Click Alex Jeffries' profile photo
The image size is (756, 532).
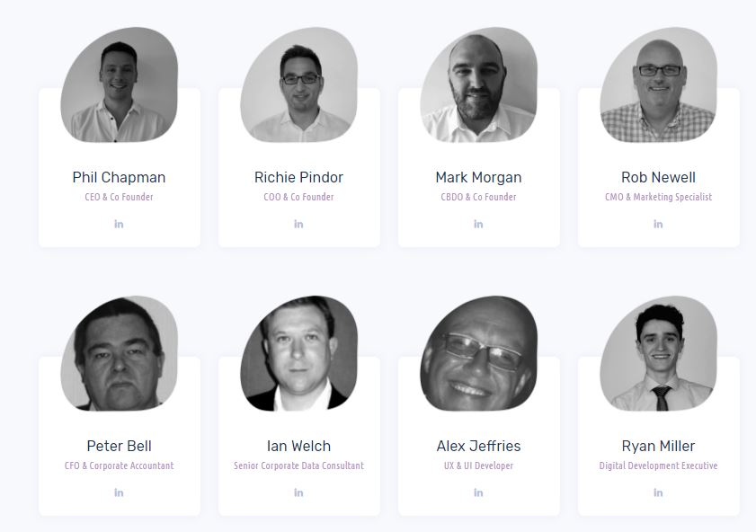click(479, 353)
